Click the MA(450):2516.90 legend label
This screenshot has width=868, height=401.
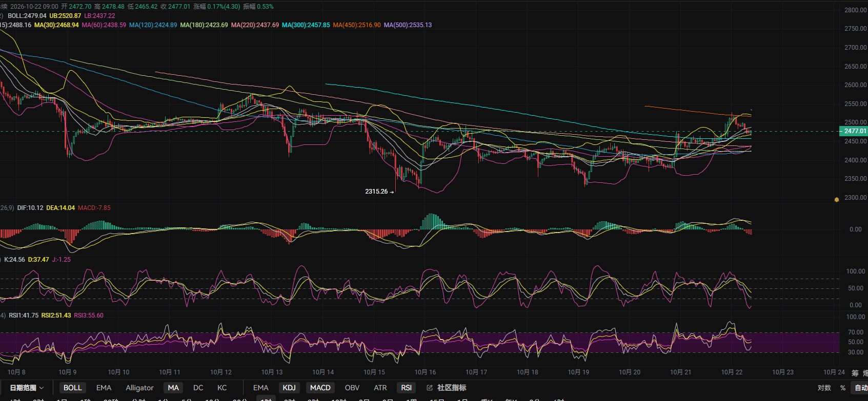pyautogui.click(x=357, y=25)
